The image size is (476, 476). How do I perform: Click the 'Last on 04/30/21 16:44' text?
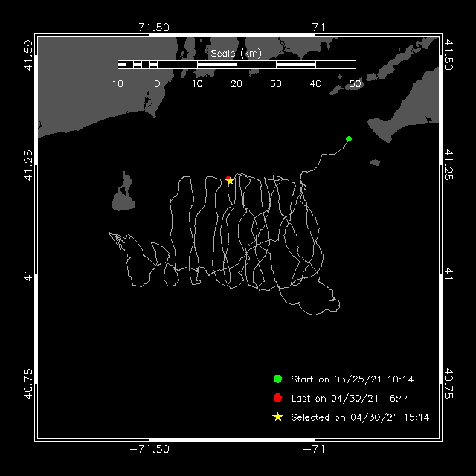pos(350,398)
